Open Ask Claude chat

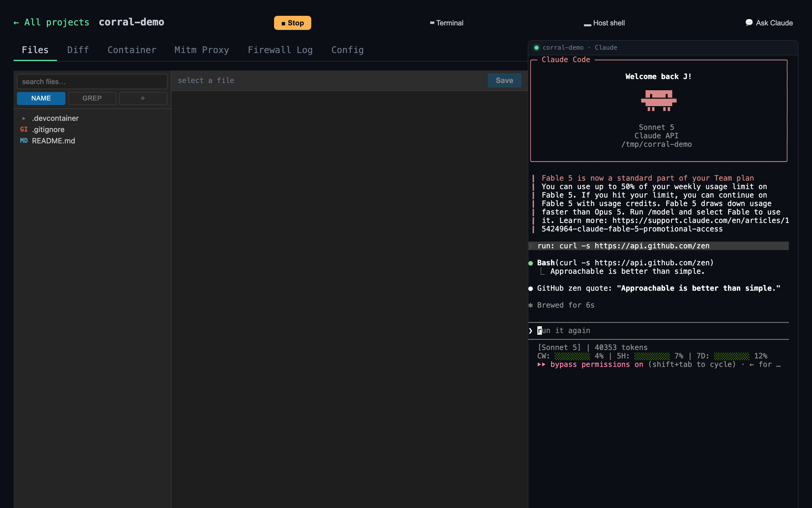[769, 23]
